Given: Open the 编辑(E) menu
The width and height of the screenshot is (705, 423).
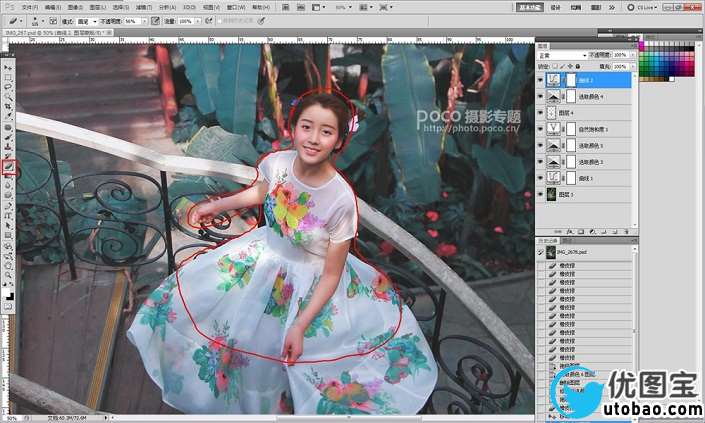Looking at the screenshot, I should [x=53, y=8].
